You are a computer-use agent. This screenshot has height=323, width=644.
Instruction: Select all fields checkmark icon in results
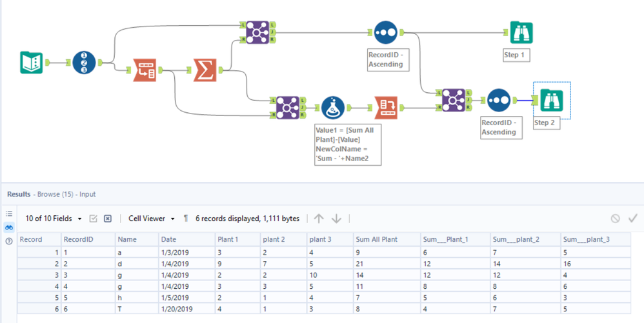94,219
